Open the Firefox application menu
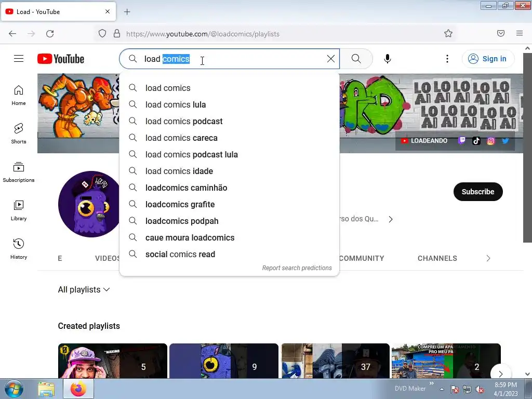This screenshot has width=532, height=399. 520,33
